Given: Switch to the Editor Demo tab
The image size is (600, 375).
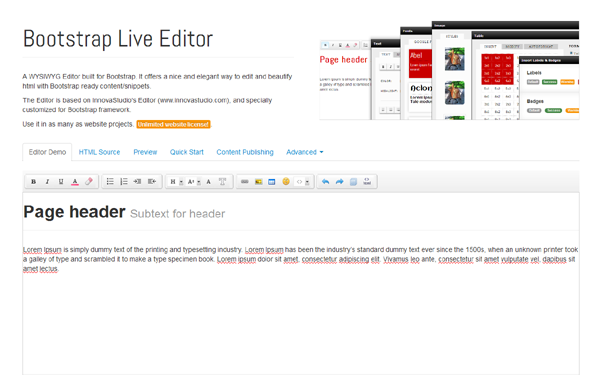Looking at the screenshot, I should coord(47,152).
